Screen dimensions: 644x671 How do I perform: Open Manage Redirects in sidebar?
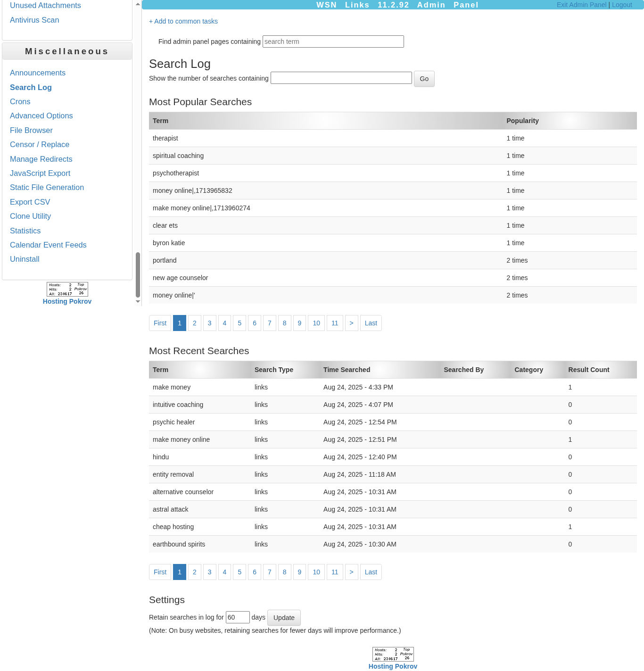41,159
